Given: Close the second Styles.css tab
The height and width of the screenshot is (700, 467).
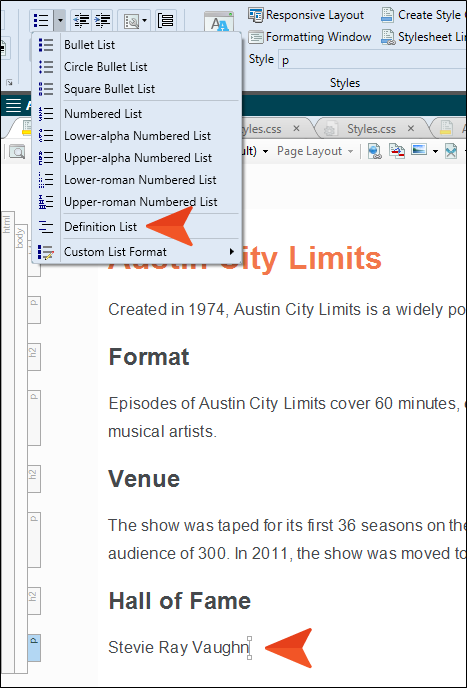Looking at the screenshot, I should [x=411, y=129].
